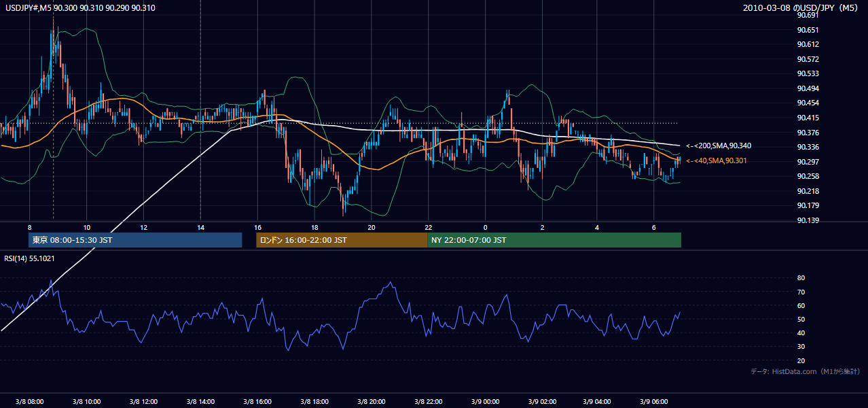This screenshot has height=408, width=868.
Task: Click price axis value 90.336
Action: coord(808,147)
